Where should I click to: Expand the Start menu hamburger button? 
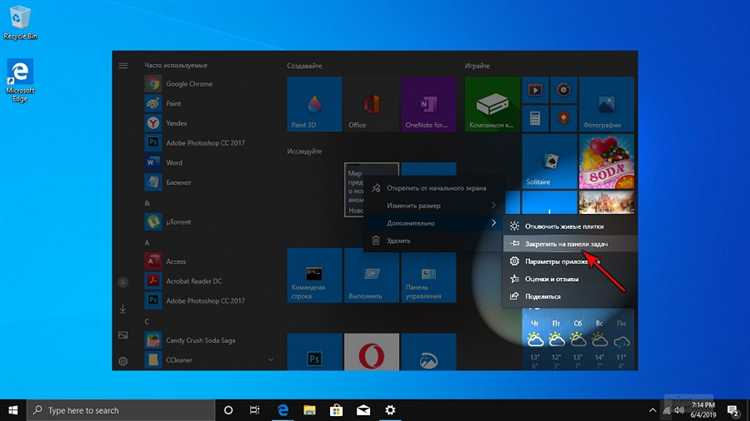[x=123, y=66]
